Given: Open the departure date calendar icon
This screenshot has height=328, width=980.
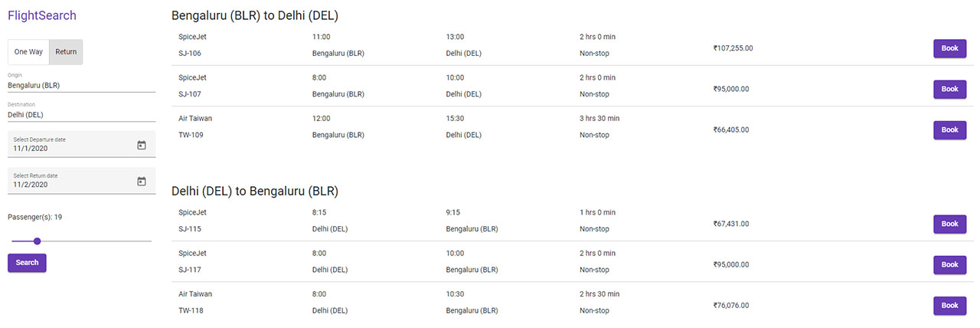Looking at the screenshot, I should [142, 145].
